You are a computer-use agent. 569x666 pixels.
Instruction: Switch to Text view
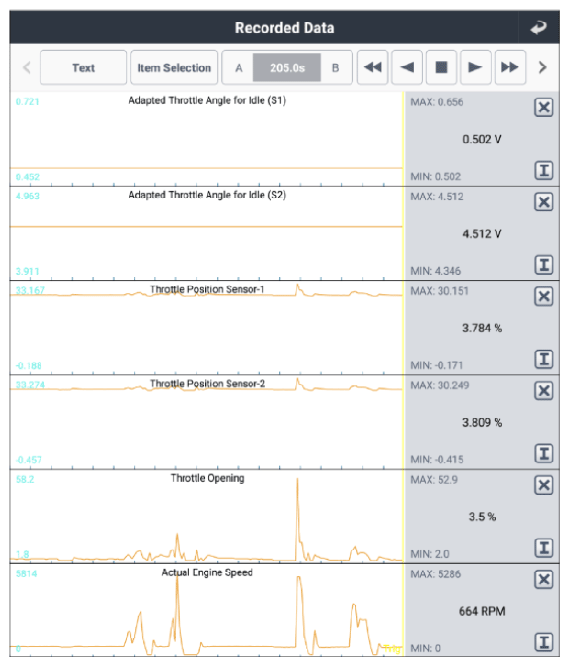coord(83,68)
